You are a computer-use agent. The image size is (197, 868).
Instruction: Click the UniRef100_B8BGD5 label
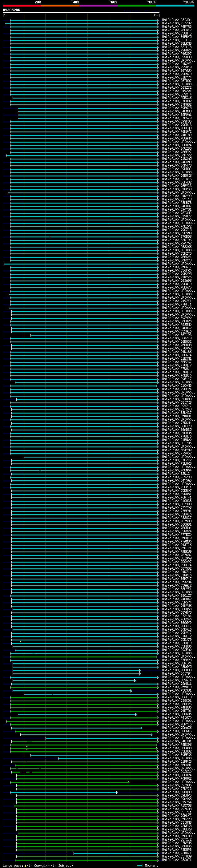[x=177, y=714]
